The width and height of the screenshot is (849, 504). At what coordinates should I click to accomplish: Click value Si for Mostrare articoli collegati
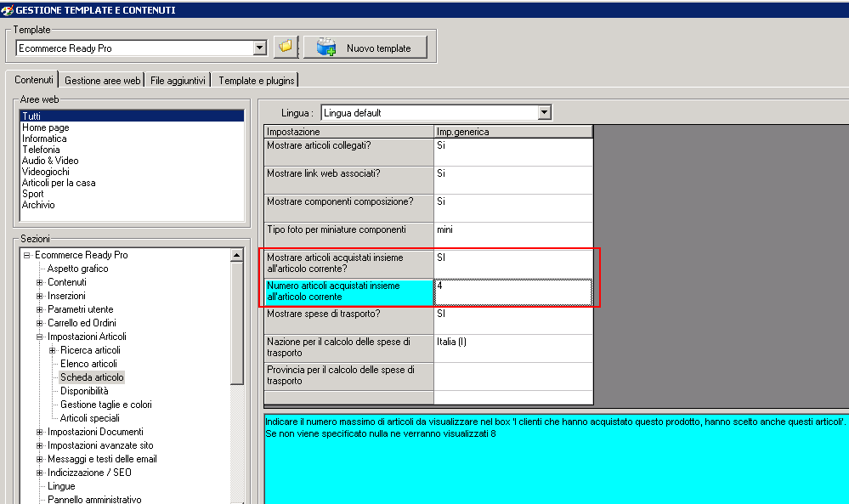click(513, 151)
